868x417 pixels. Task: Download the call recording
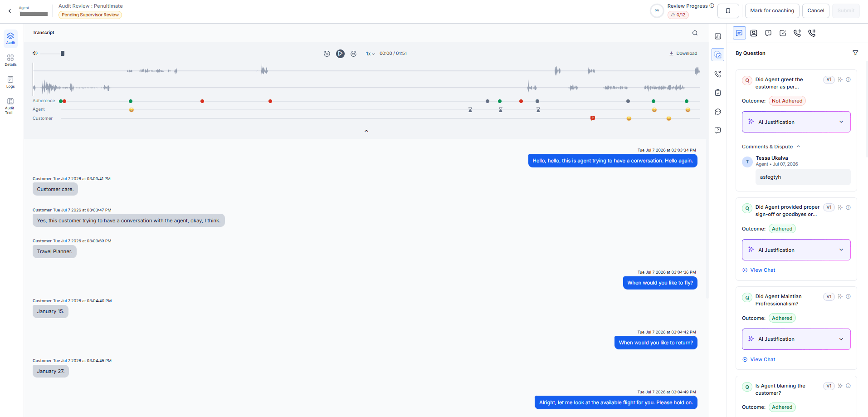click(x=683, y=54)
